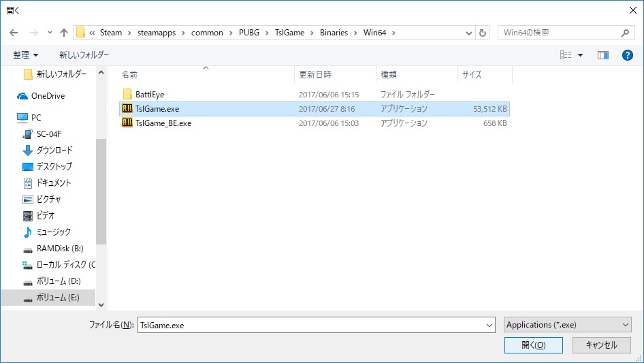Open SC-04F device in the sidebar
644x363 pixels.
click(48, 134)
